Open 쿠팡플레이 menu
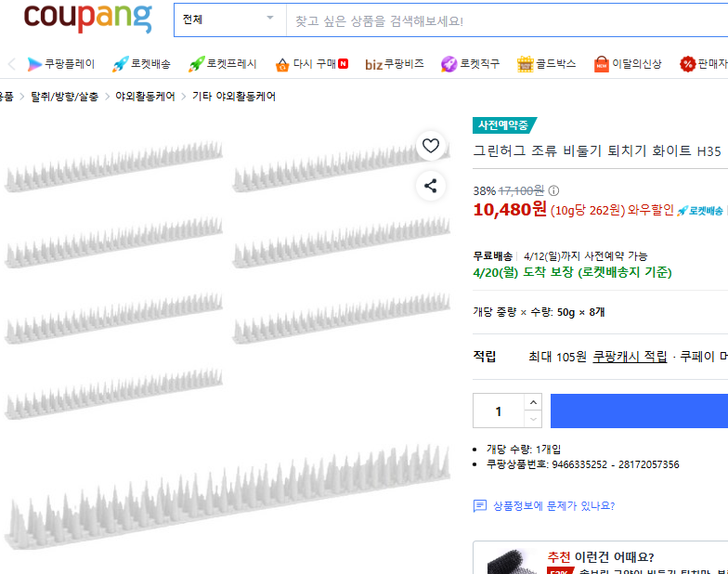728x574 pixels. point(60,64)
